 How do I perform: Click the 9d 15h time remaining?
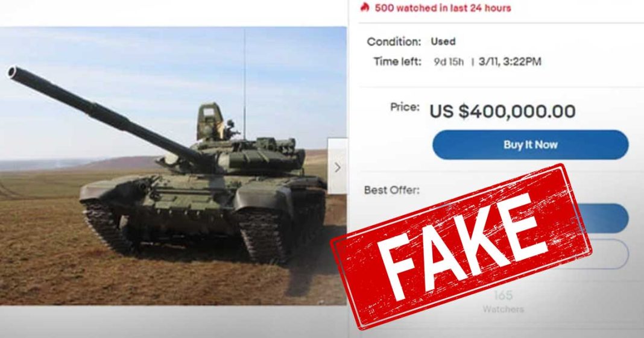(449, 62)
